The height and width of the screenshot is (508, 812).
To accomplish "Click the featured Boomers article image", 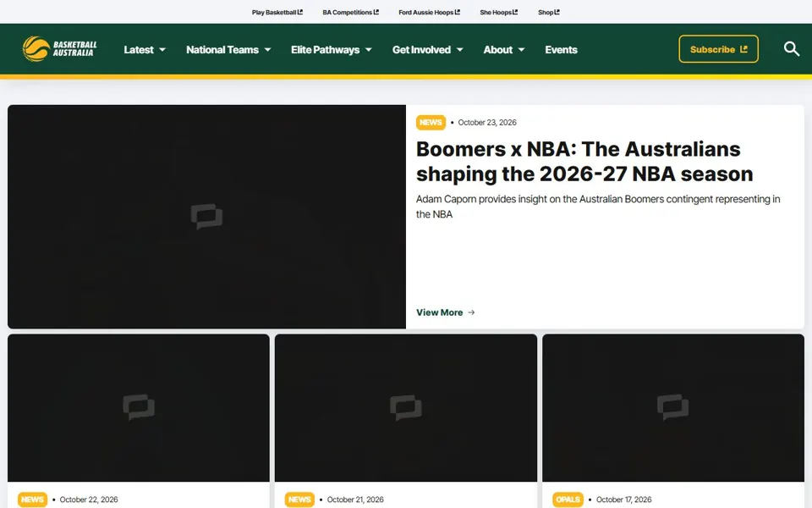I will tap(206, 217).
